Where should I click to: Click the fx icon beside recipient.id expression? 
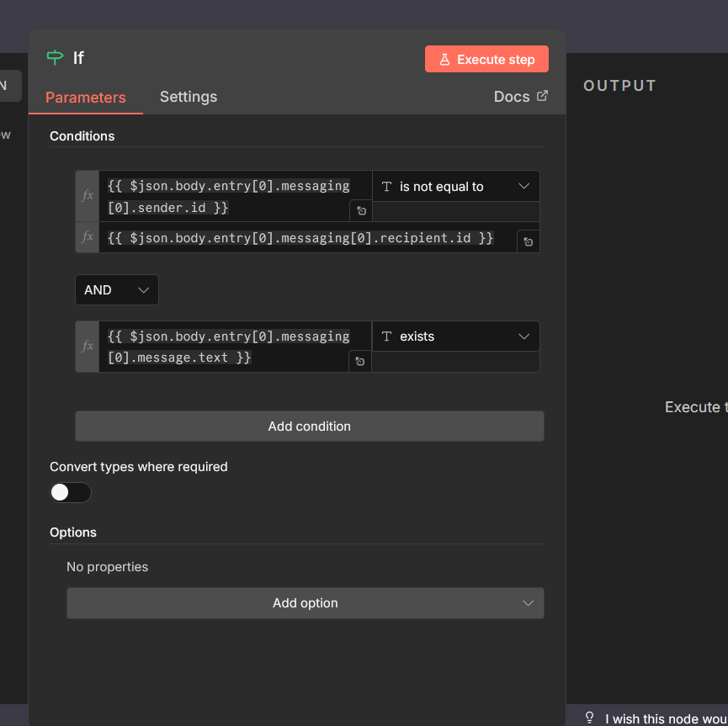tap(88, 238)
